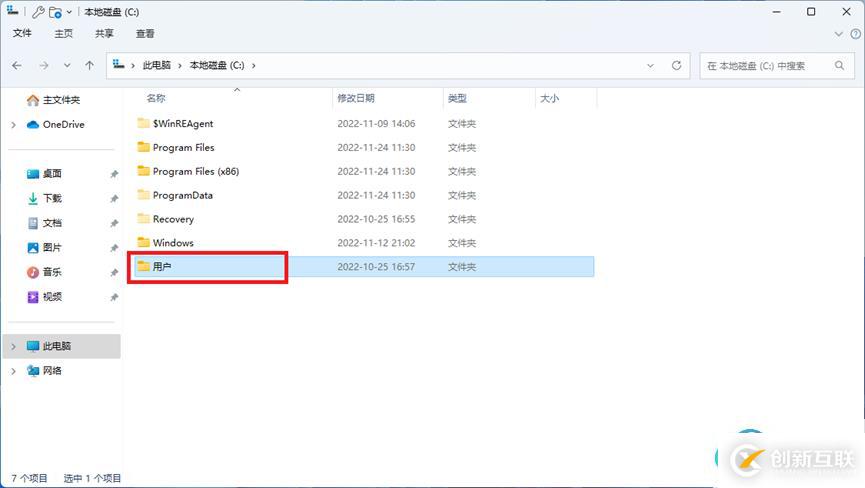Go forward with the forward arrow
Image resolution: width=865 pixels, height=488 pixels.
(44, 66)
